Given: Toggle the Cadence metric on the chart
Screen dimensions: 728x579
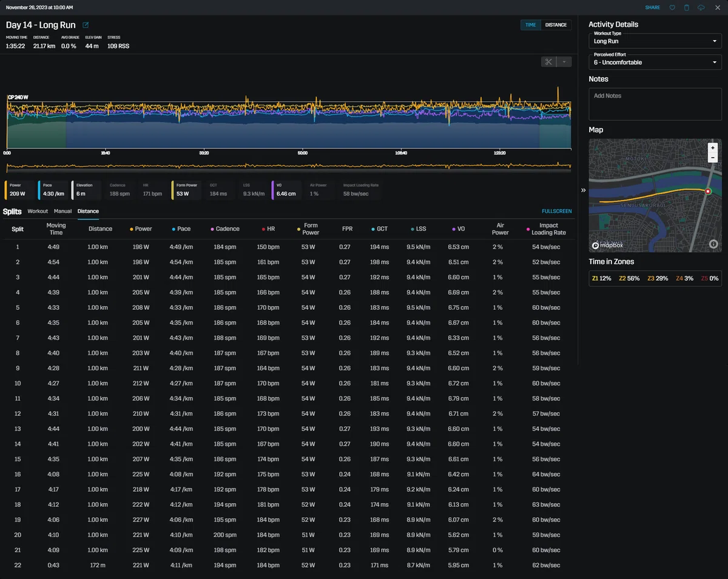Looking at the screenshot, I should click(x=120, y=190).
